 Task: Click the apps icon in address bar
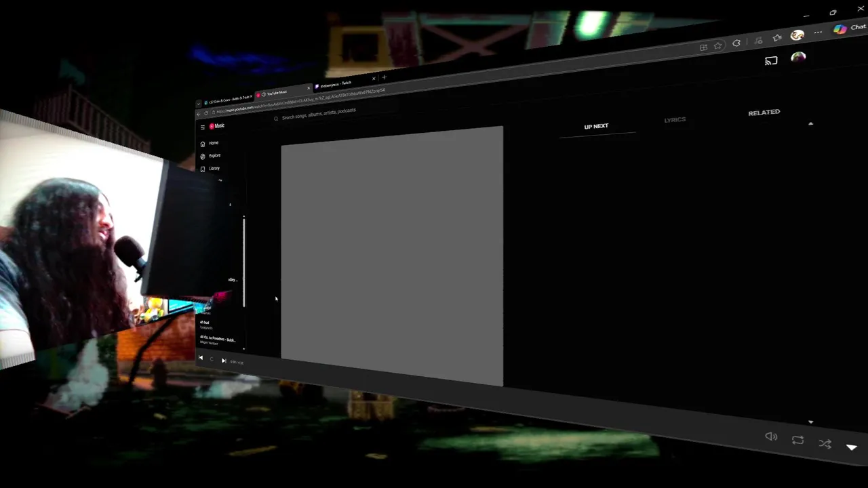(703, 47)
